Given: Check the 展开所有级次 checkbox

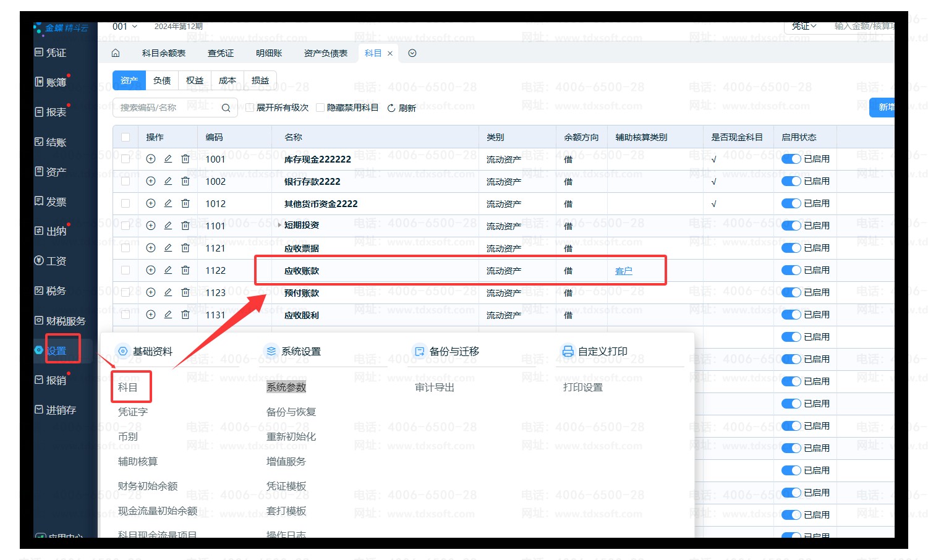Looking at the screenshot, I should click(250, 108).
